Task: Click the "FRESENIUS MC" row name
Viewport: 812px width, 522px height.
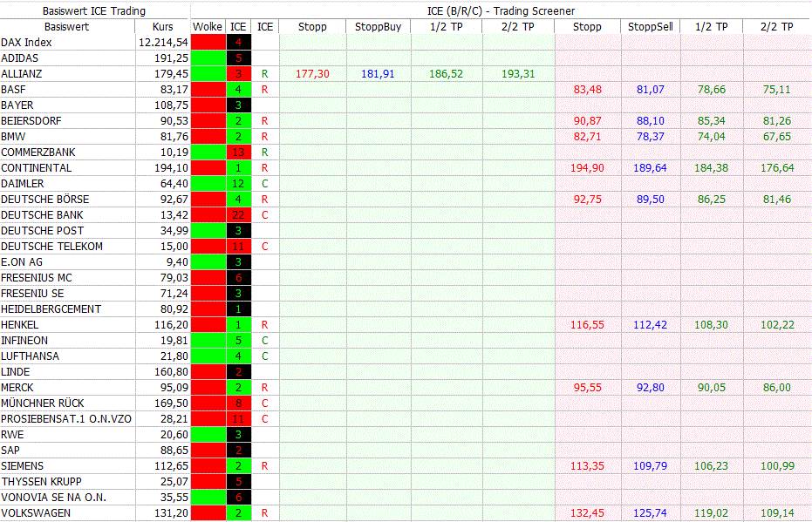Action: pos(37,278)
